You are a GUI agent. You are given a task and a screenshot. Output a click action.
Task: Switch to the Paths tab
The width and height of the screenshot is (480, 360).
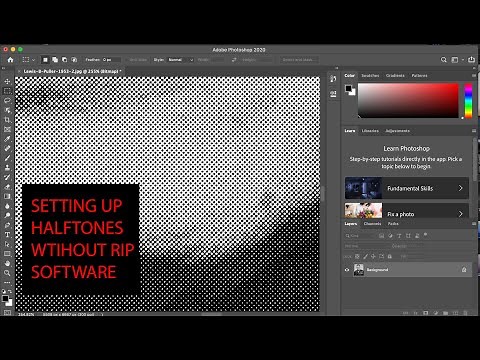point(393,224)
